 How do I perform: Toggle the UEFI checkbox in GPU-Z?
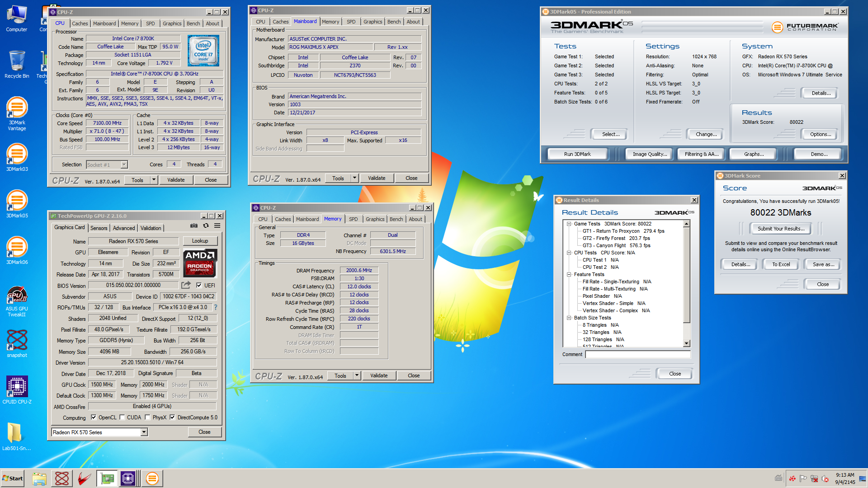(199, 285)
